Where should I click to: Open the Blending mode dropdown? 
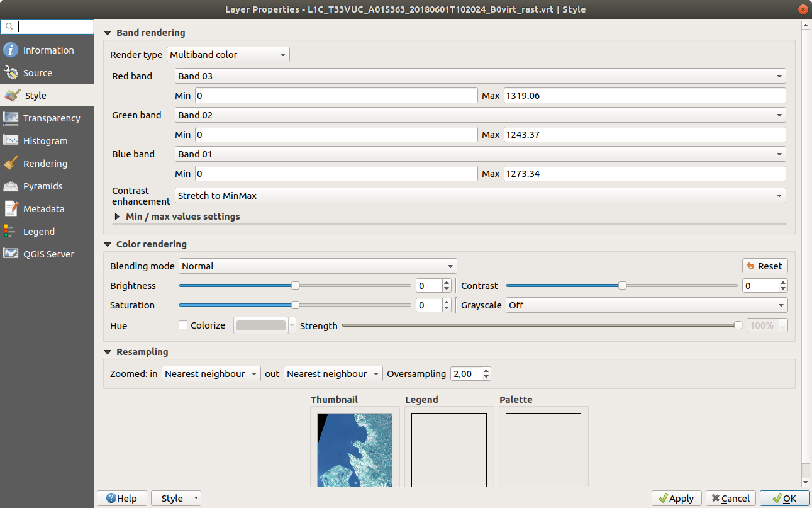coord(318,266)
